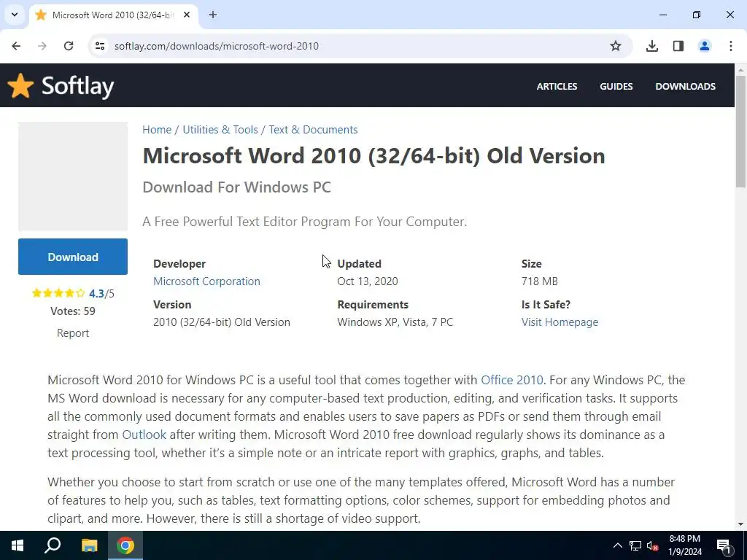Click the page vertical scrollbar thumb

(740, 131)
